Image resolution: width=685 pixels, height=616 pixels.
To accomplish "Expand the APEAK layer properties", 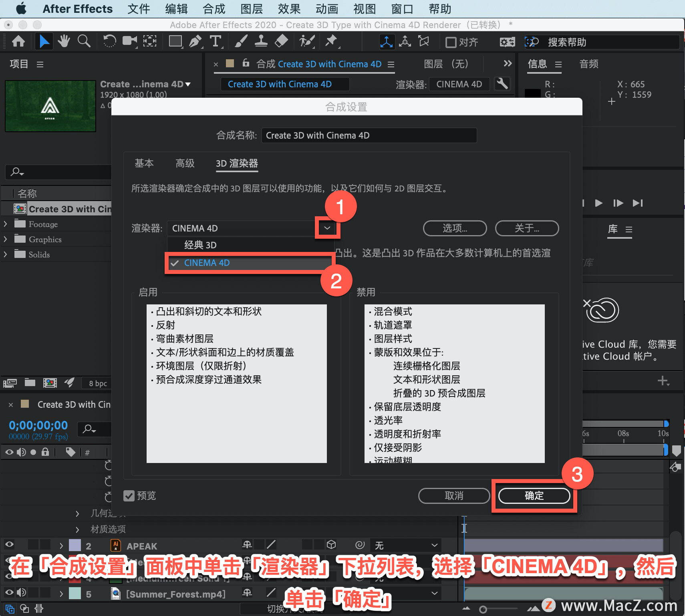I will click(x=61, y=546).
